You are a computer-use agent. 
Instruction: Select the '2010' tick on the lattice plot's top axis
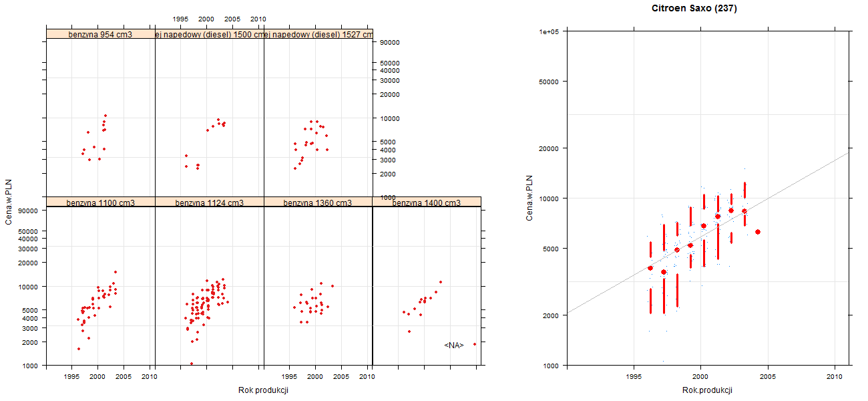click(258, 19)
